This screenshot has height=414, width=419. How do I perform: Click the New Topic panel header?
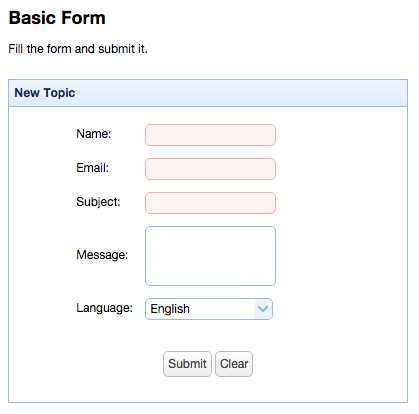pos(208,93)
